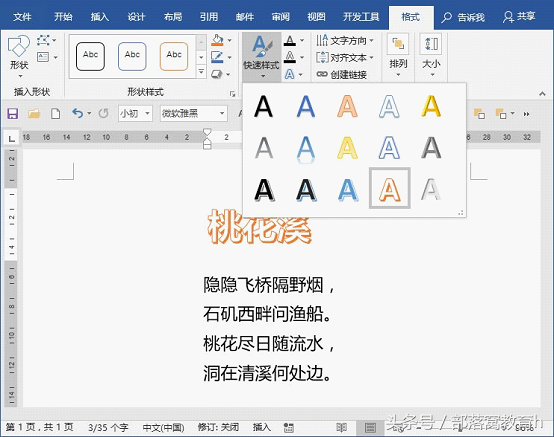
Task: Open the Shapes gallery icon
Action: 19,46
